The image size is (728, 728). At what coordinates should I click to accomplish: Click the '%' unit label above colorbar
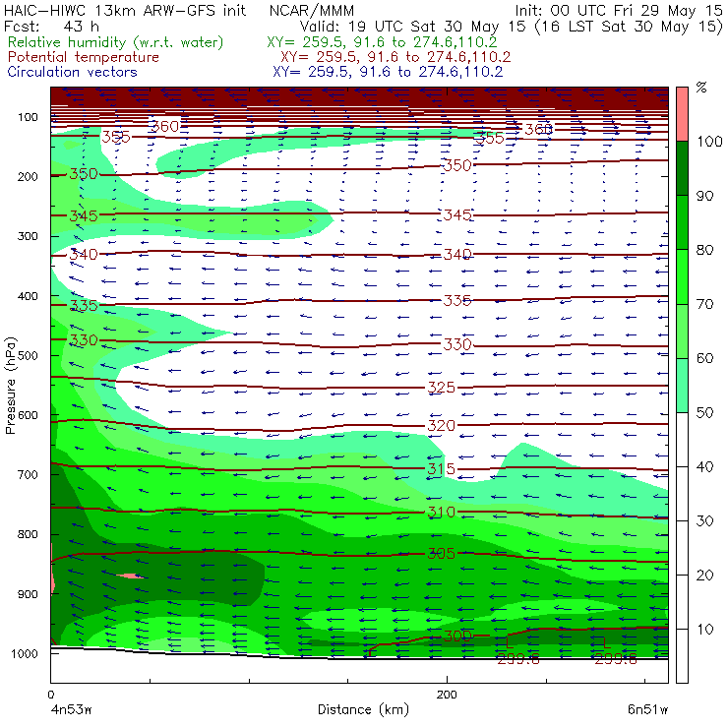701,87
